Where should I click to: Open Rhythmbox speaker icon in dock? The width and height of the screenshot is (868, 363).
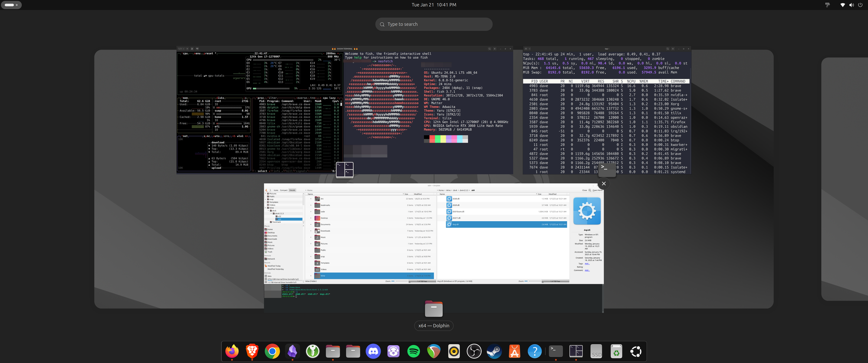[x=454, y=351]
